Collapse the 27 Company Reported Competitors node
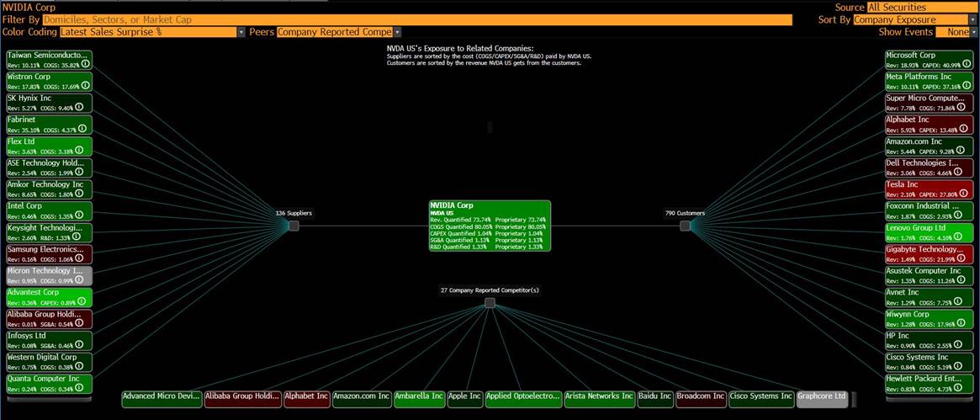The image size is (980, 420). click(490, 303)
